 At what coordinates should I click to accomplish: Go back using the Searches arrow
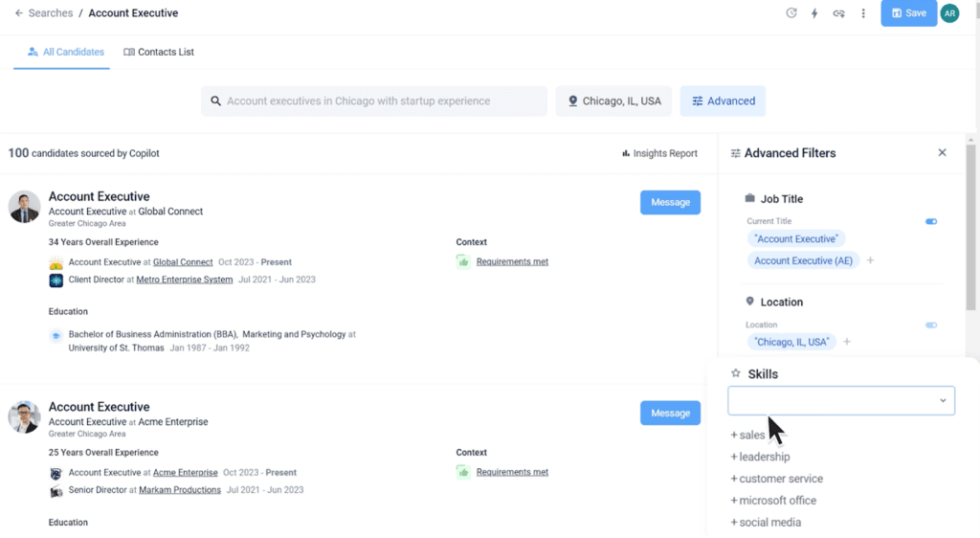(19, 13)
